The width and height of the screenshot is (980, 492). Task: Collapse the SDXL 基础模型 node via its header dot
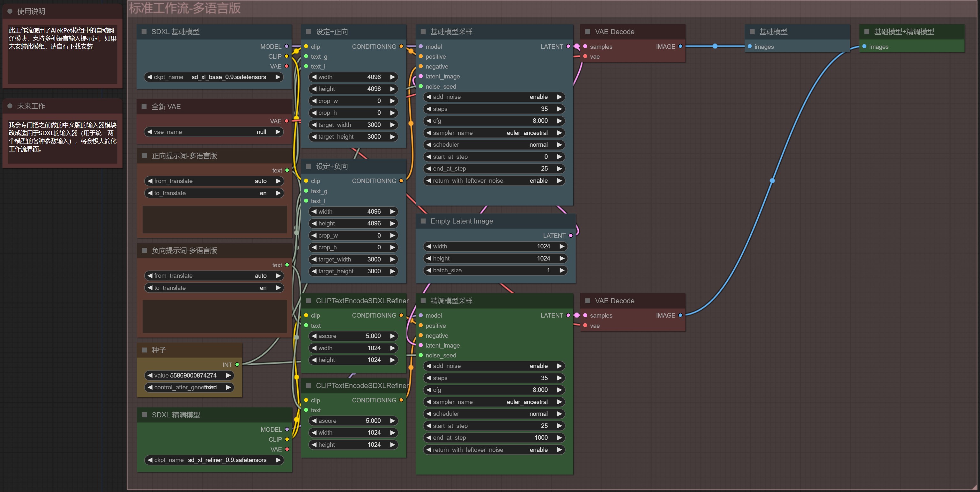click(144, 32)
